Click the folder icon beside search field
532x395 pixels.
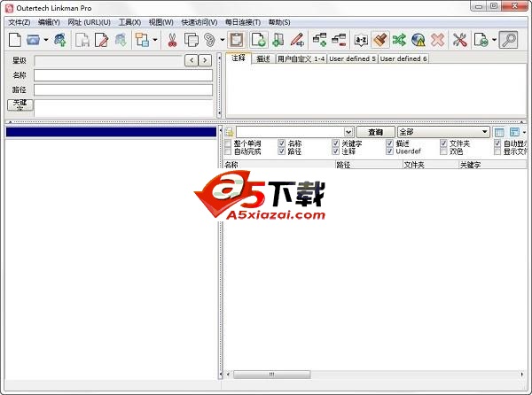(230, 132)
